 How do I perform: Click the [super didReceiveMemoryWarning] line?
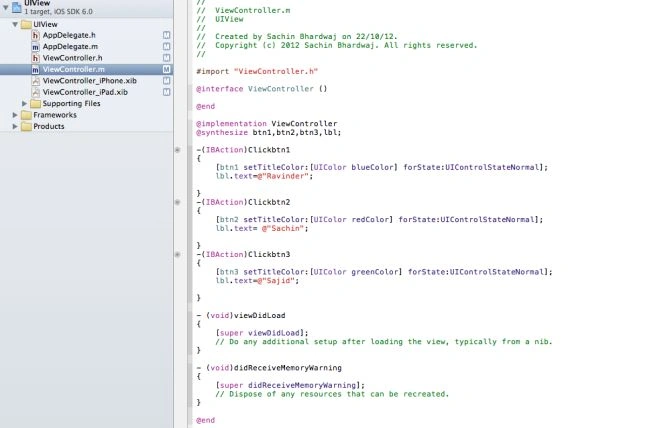coord(290,385)
